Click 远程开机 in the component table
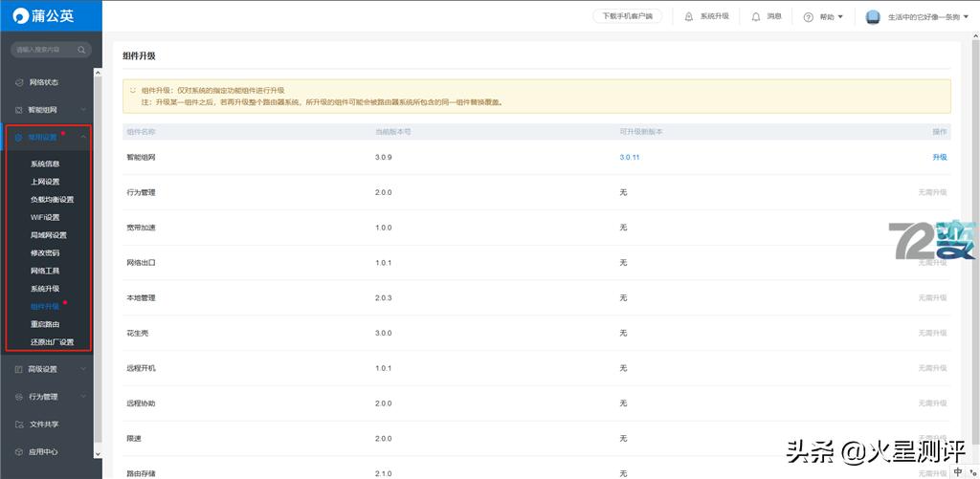980x479 pixels. (x=142, y=368)
